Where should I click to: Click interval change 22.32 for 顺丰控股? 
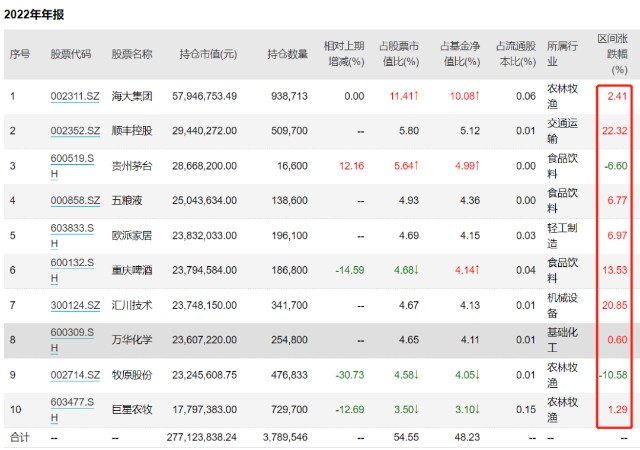pos(615,131)
